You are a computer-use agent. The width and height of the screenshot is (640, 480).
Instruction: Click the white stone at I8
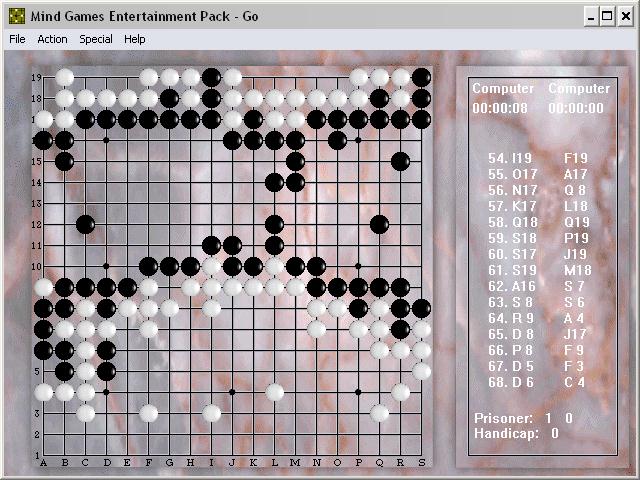pos(211,308)
